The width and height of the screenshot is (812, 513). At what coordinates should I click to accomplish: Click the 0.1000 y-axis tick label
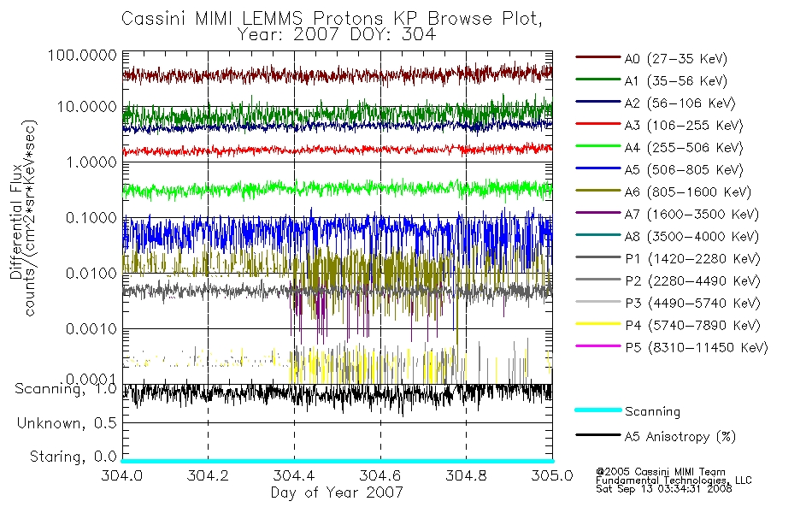pos(91,218)
